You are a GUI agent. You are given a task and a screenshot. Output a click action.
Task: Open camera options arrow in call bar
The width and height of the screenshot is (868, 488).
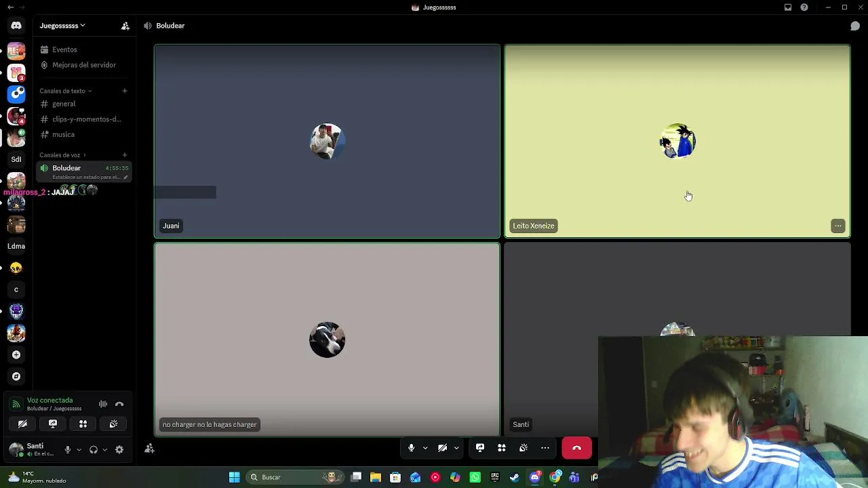click(x=456, y=448)
